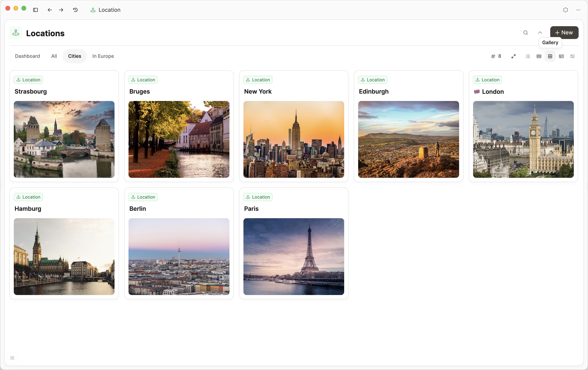Open the Strasbourg location title
The width and height of the screenshot is (588, 370).
click(31, 91)
